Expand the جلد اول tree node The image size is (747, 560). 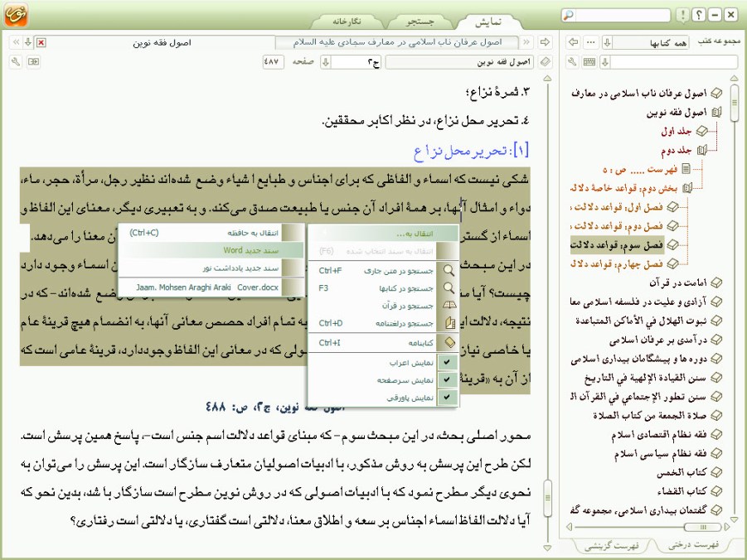(701, 131)
